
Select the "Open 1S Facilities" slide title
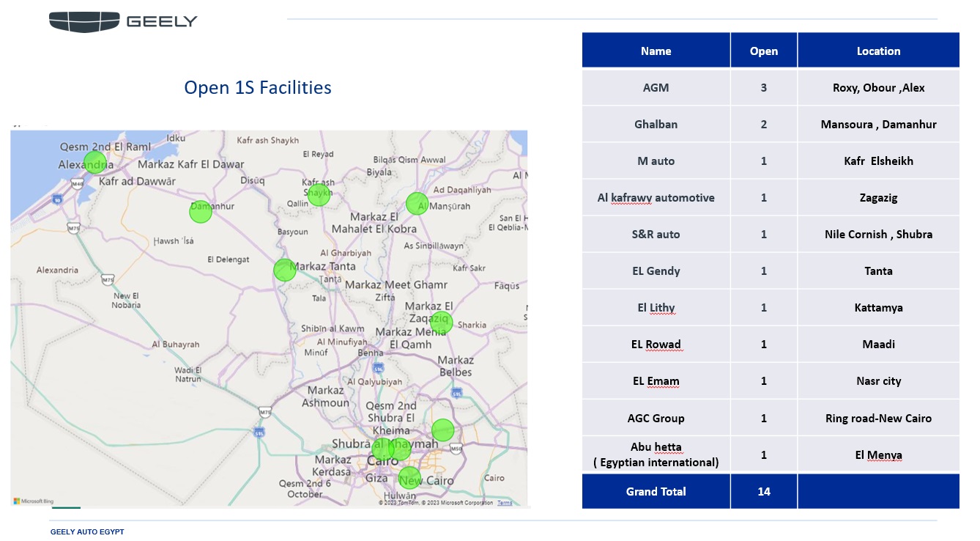pyautogui.click(x=258, y=88)
